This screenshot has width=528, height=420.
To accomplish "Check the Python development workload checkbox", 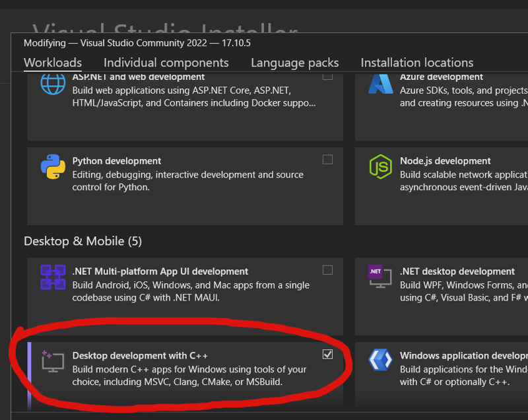I will (x=327, y=159).
